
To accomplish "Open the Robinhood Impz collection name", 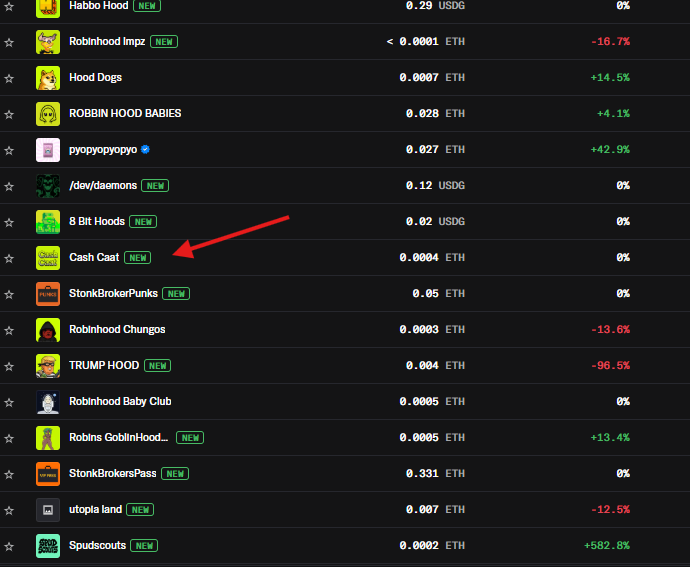I will coord(107,41).
